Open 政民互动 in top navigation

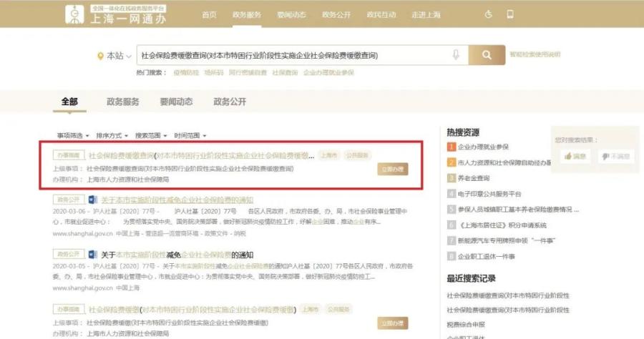381,15
